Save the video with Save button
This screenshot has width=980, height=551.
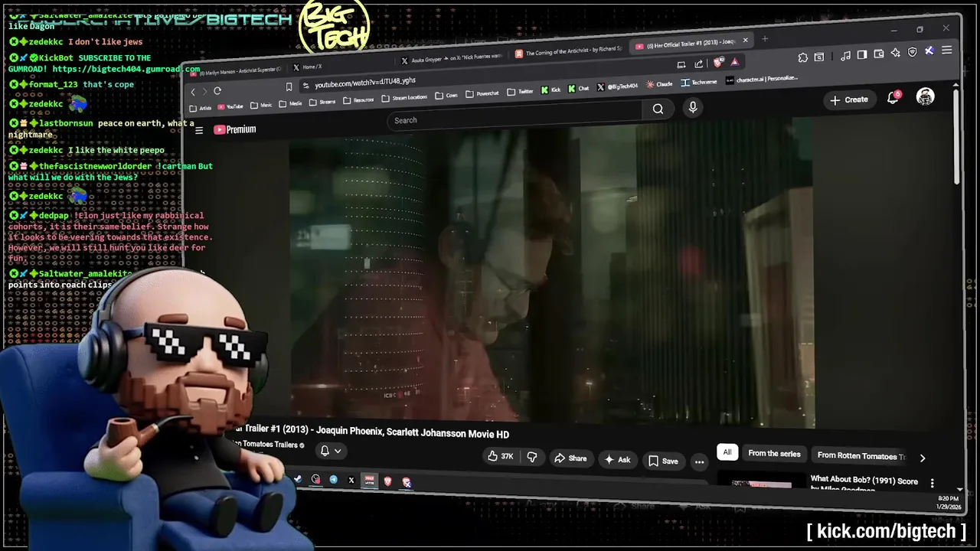[x=663, y=461]
